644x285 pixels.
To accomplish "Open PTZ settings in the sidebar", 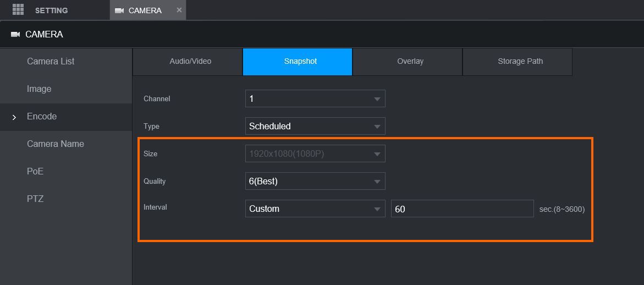I will [35, 199].
